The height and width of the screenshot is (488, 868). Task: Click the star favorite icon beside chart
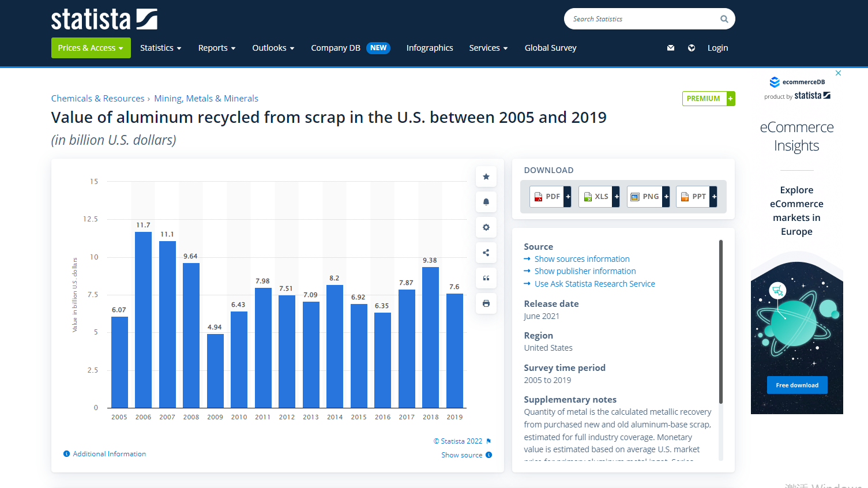coord(486,177)
